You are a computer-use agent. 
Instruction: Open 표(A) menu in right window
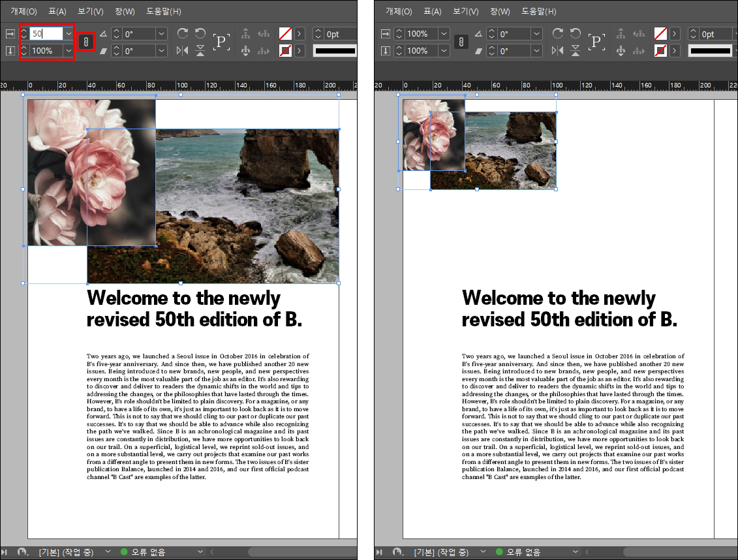pyautogui.click(x=433, y=11)
